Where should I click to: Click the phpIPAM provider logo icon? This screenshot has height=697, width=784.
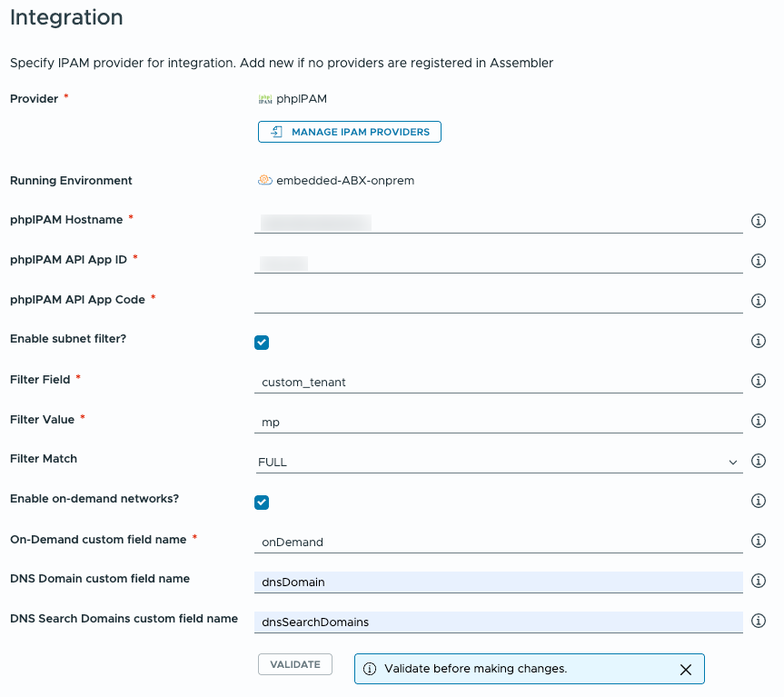coord(265,98)
